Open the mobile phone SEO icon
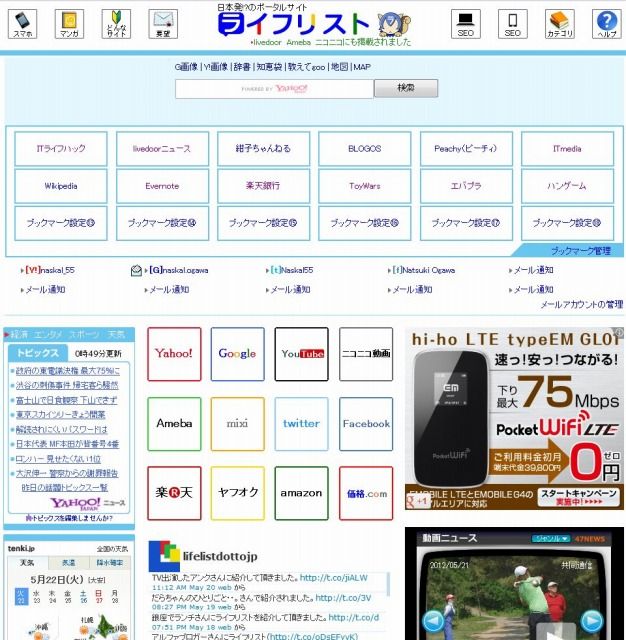The image size is (626, 640). click(x=513, y=24)
